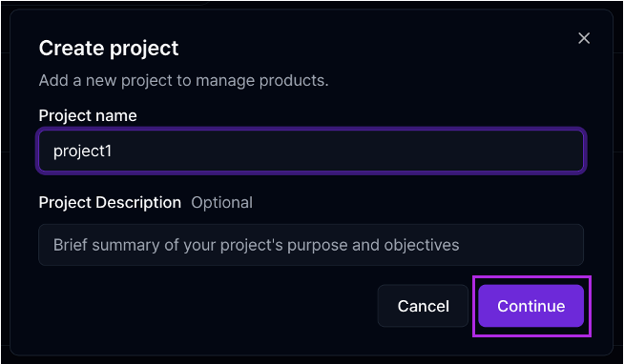Viewport: 624px width, 364px height.
Task: Click the Continue button
Action: tap(530, 306)
